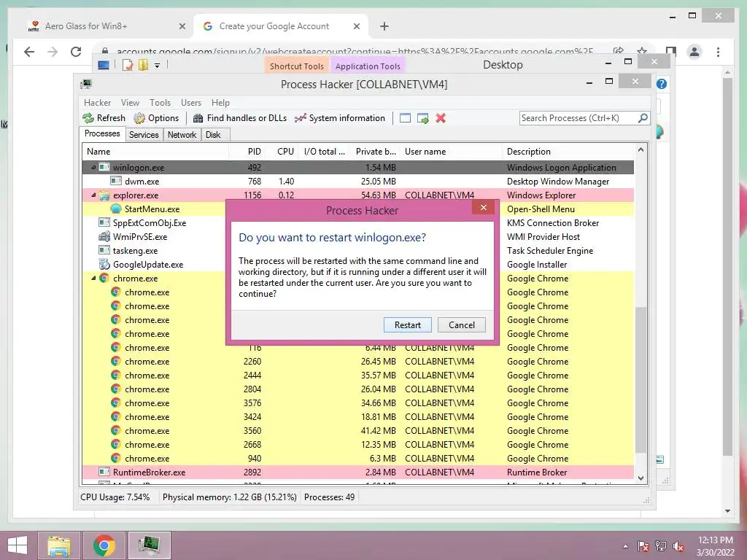747x560 pixels.
Task: Click process list scroll up arrow
Action: coord(640,150)
